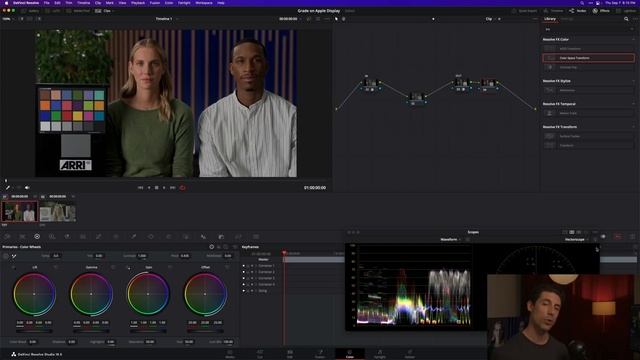The image size is (640, 360).
Task: Open the HDR grade palette
Action: [x=52, y=236]
